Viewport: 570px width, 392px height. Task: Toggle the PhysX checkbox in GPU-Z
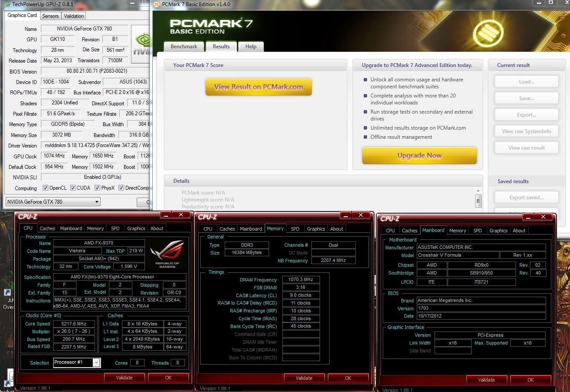coord(97,188)
